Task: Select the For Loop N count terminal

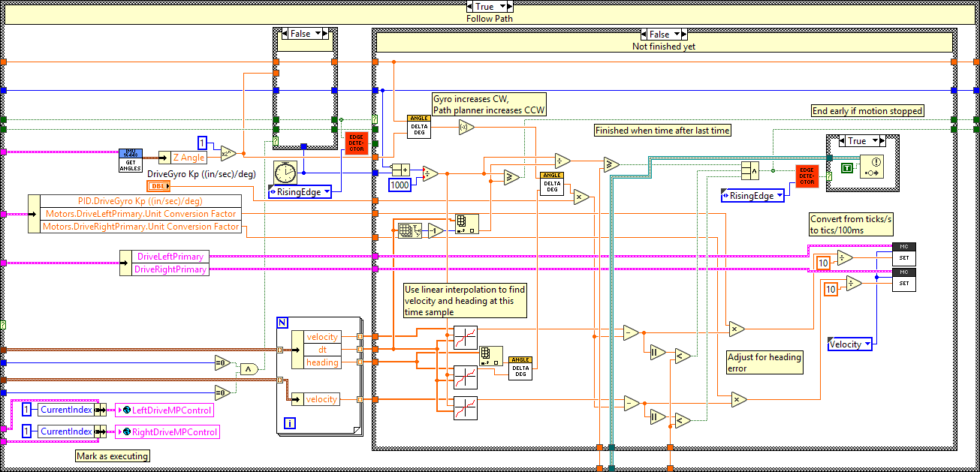Action: 282,322
